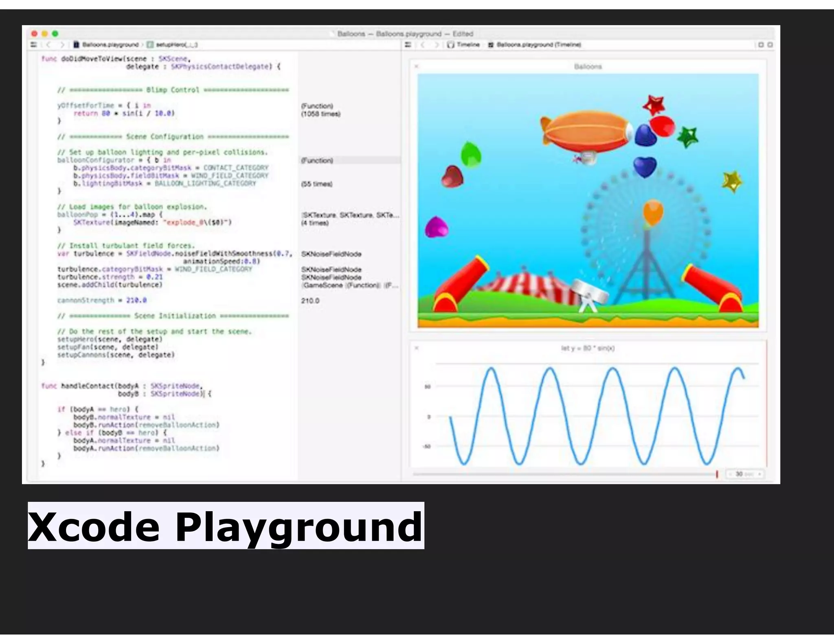Close the Balloons live view panel
834x644 pixels.
click(416, 66)
